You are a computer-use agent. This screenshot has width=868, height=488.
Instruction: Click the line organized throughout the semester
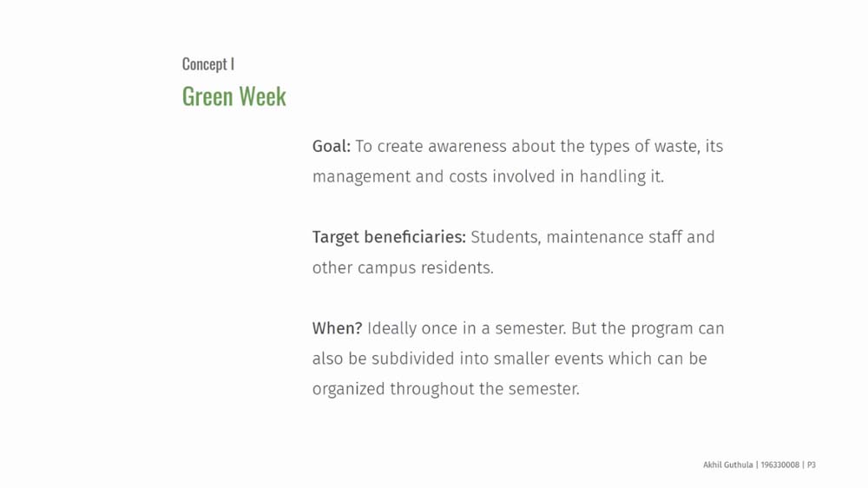click(445, 389)
